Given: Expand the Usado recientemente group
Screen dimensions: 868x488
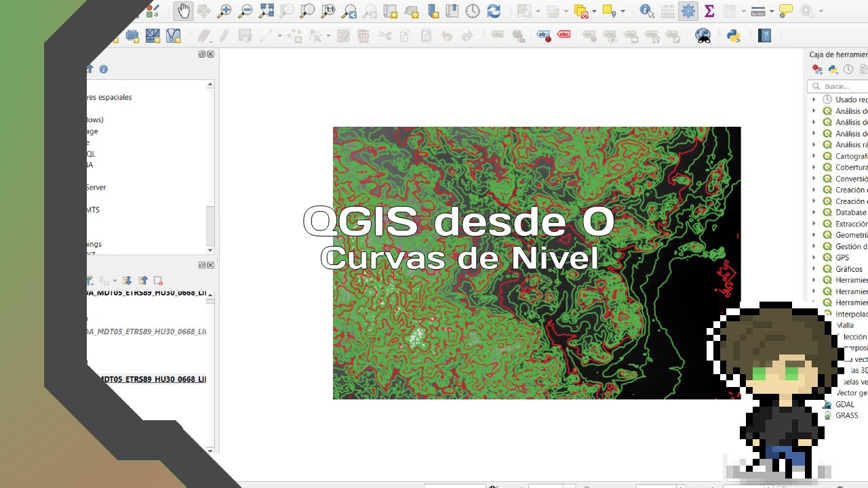Looking at the screenshot, I should coord(814,100).
